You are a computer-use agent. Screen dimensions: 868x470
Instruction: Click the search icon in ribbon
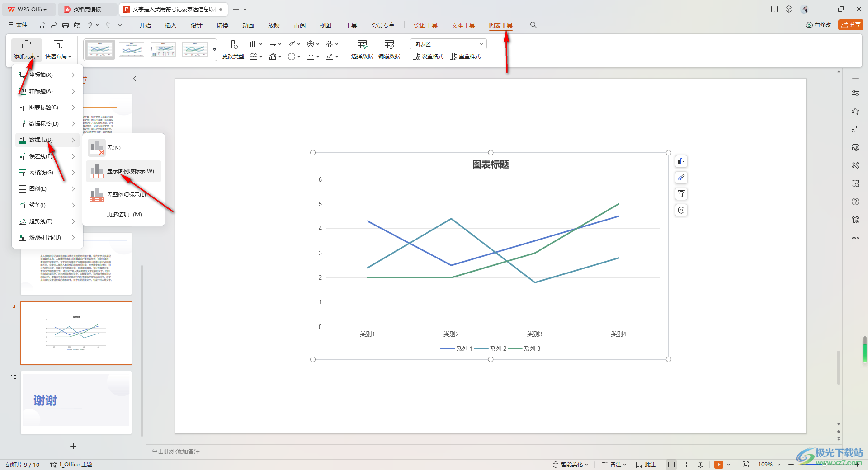click(533, 25)
